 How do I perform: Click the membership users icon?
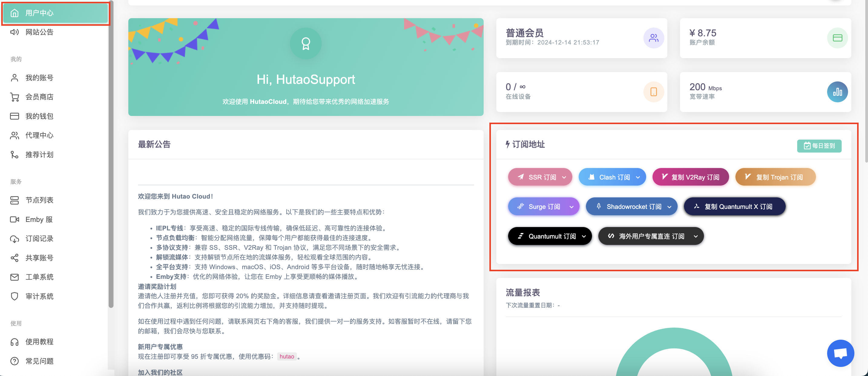[x=653, y=38]
